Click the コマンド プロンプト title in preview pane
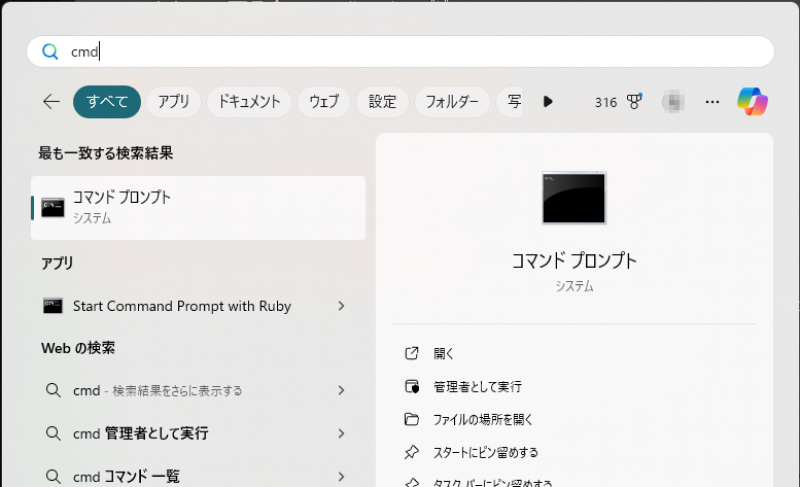The image size is (800, 487). tap(574, 261)
